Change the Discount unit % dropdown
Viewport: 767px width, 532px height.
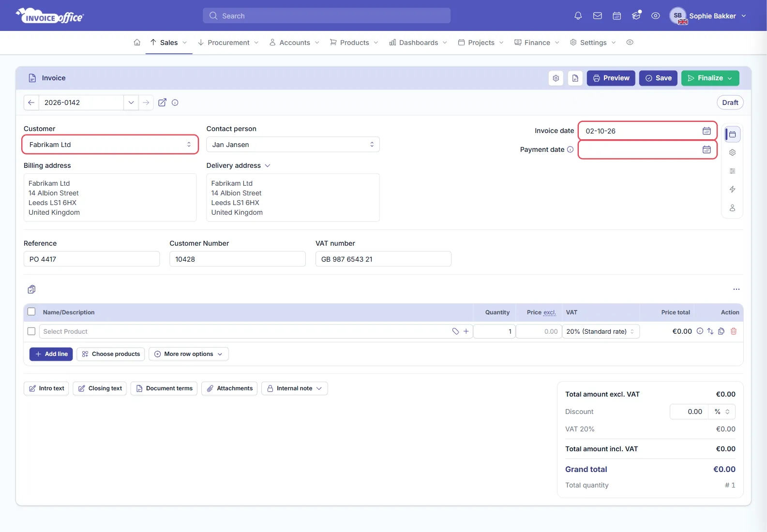(722, 412)
